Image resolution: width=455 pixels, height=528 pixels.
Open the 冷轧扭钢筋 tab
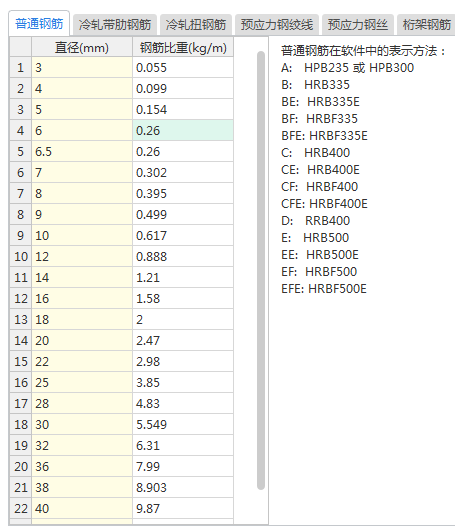196,25
